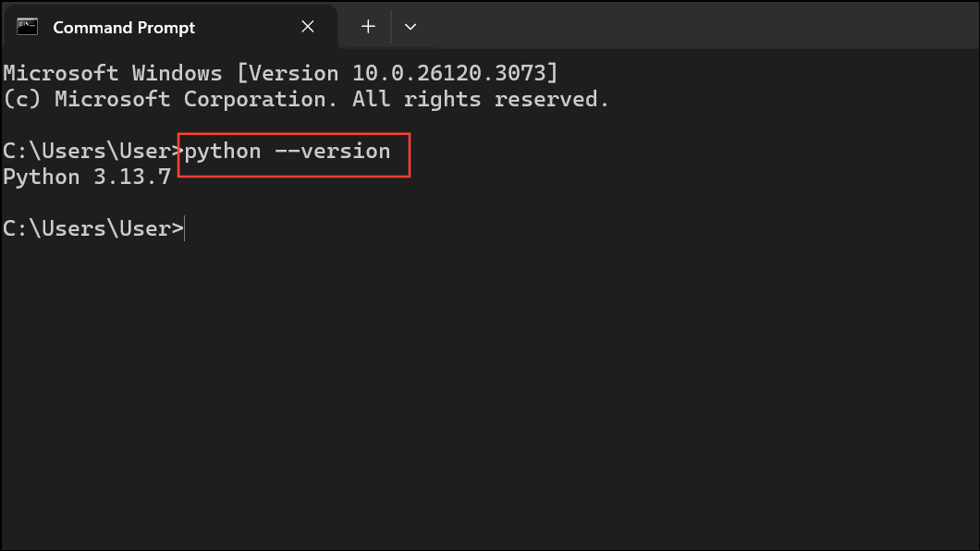
Task: Click the blinking cursor at the active prompt
Action: [184, 227]
